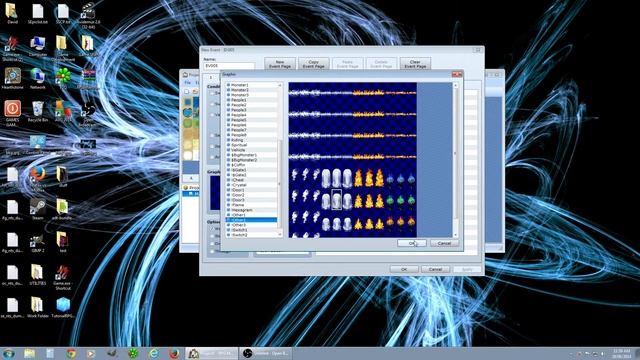The image size is (640, 360).
Task: Click Cancel in the Graphic dialog
Action: click(444, 243)
